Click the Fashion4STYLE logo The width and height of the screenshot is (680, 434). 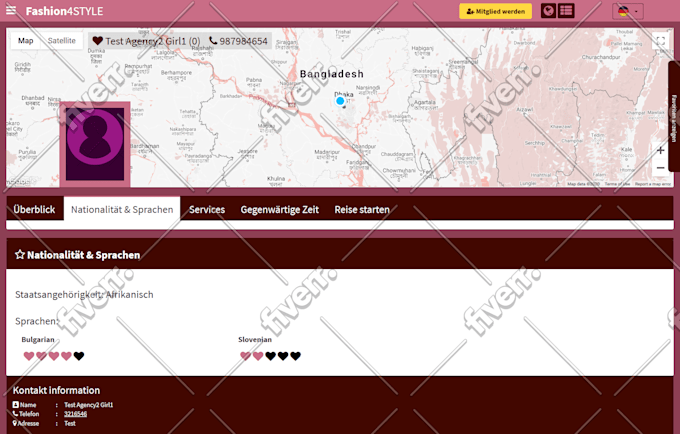coord(64,11)
